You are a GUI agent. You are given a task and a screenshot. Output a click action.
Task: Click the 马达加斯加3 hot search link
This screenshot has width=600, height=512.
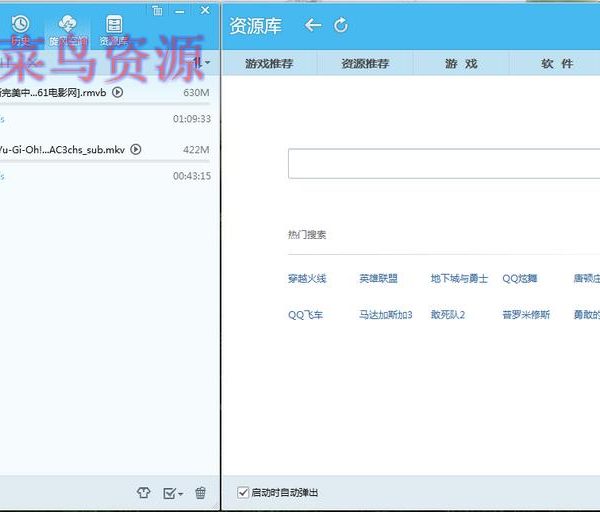[385, 314]
